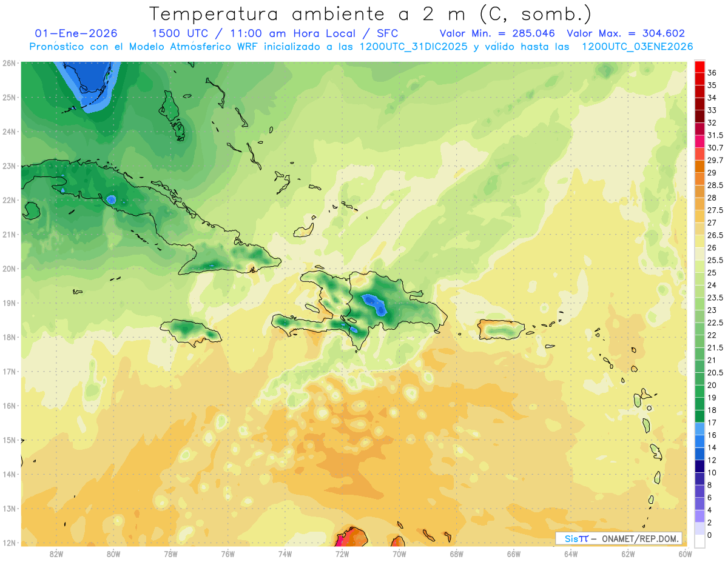Click the white legend swatch below 0
Image resolution: width=728 pixels, height=562 pixels.
click(699, 541)
